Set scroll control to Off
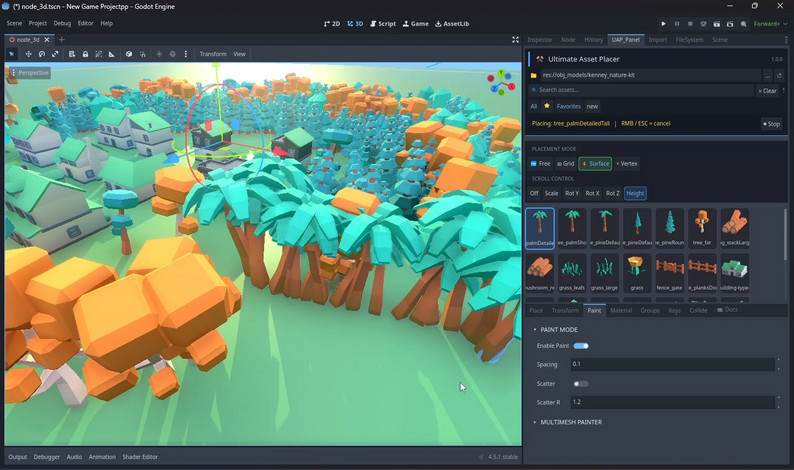 pyautogui.click(x=534, y=193)
